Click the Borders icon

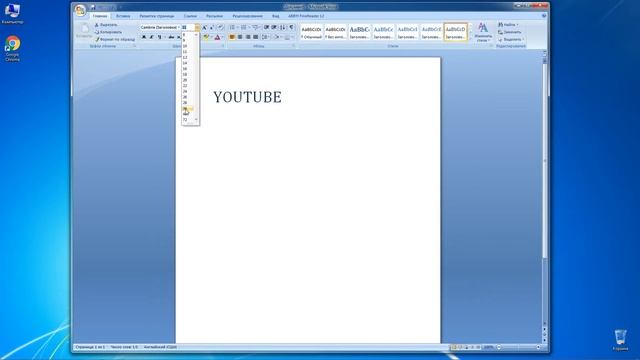pos(288,37)
